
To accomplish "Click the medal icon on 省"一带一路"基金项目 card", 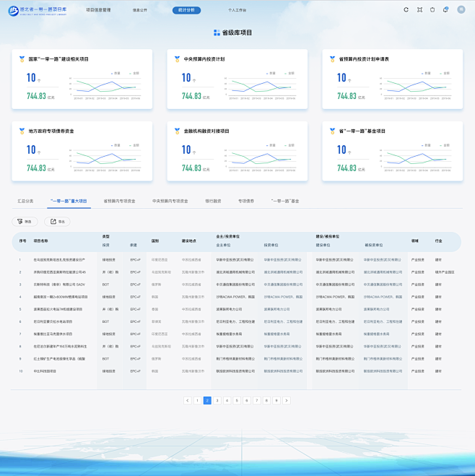I will click(333, 131).
